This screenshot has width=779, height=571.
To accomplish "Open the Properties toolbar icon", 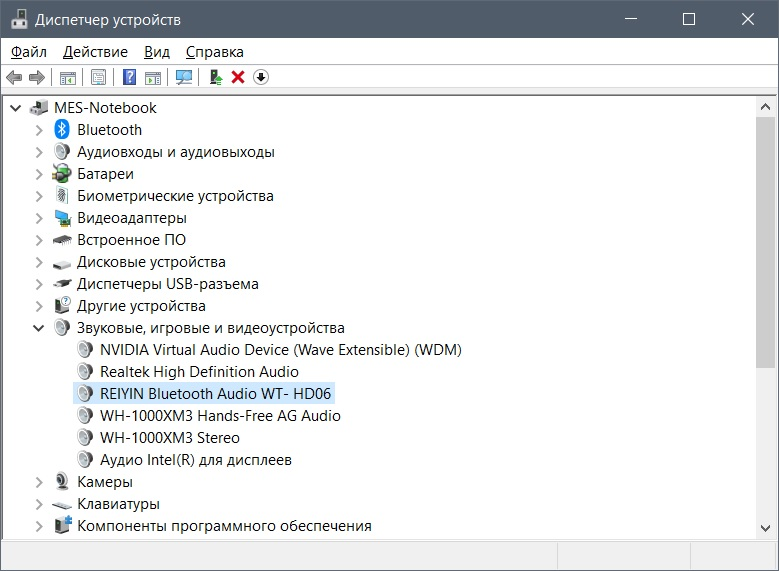I will [x=98, y=77].
